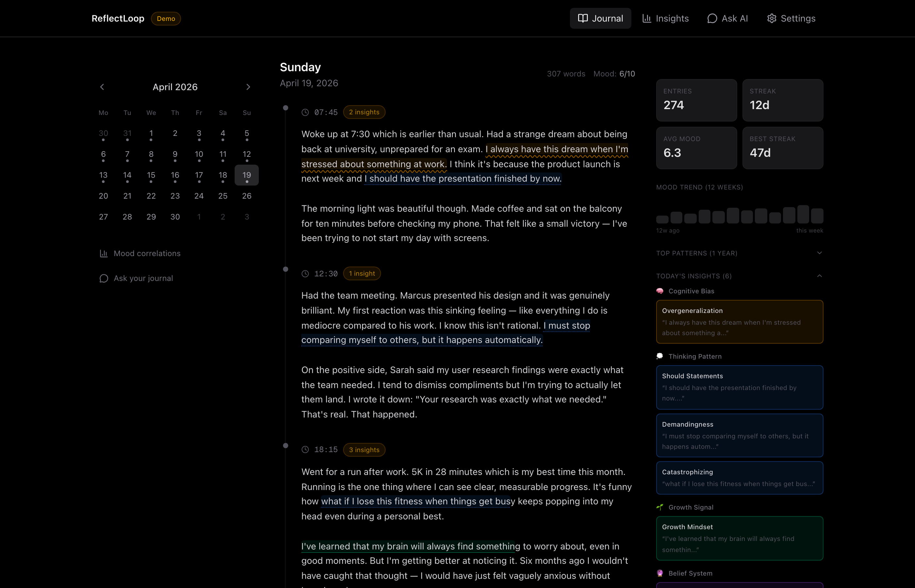Click the clock icon at 18:15

coord(305,450)
